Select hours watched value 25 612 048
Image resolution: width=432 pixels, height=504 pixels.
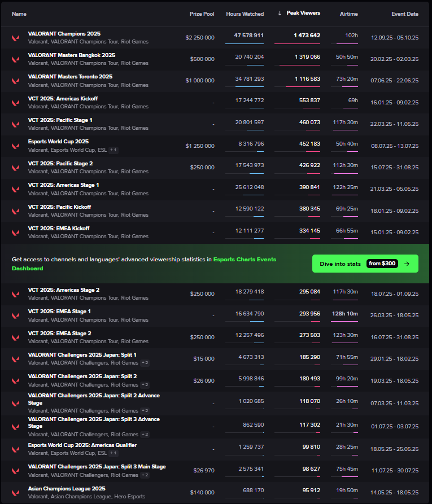coord(249,187)
